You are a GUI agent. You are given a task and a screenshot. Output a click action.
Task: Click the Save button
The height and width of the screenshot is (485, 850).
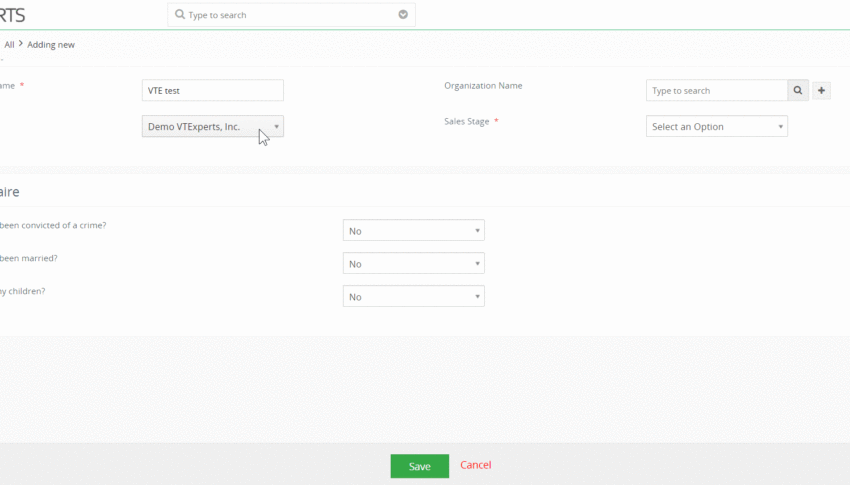(x=420, y=466)
